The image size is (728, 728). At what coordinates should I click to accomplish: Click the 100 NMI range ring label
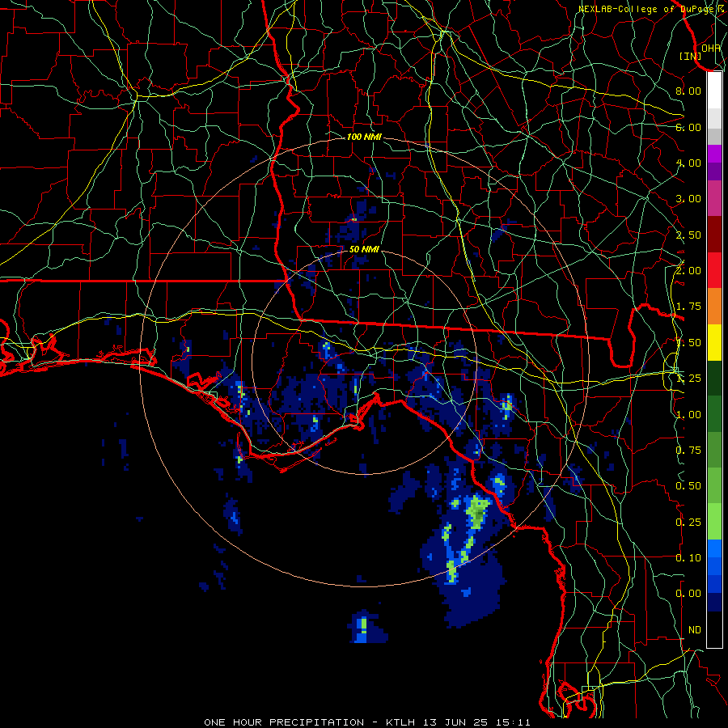point(364,137)
